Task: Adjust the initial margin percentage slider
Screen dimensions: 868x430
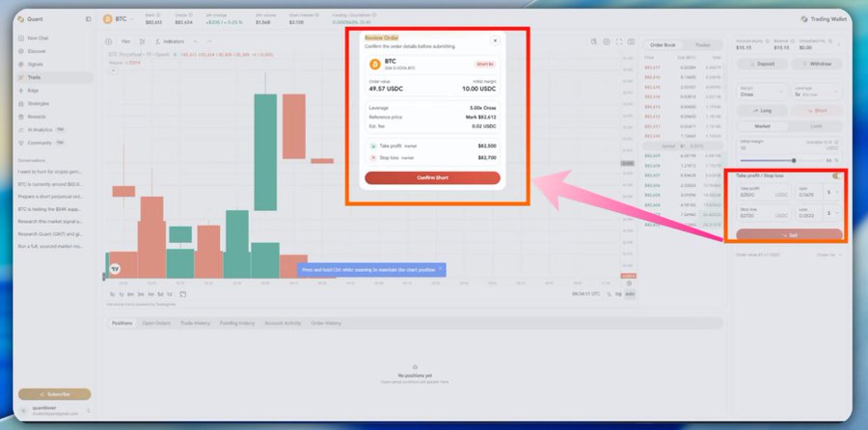Action: coord(794,160)
